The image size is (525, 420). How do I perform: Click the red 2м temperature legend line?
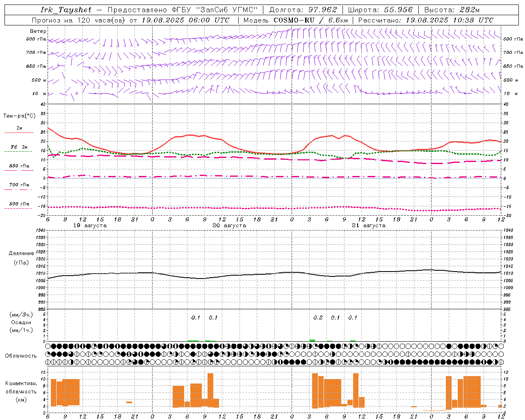point(19,132)
